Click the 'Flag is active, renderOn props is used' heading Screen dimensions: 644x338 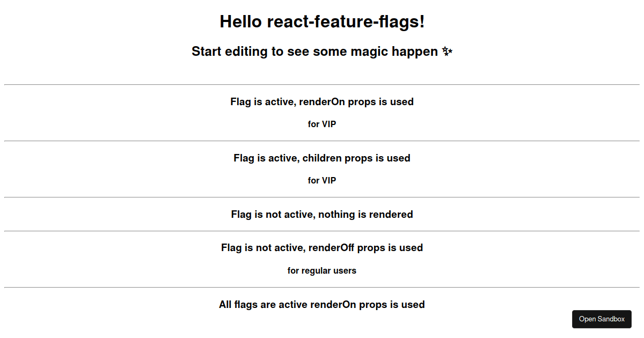pos(321,101)
